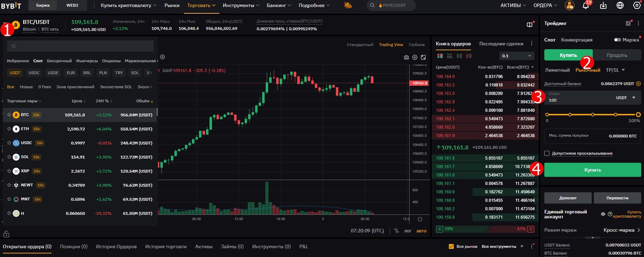Image resolution: width=644 pixels, height=257 pixels.
Task: Open order book three-dot options menu
Action: pyautogui.click(x=532, y=43)
